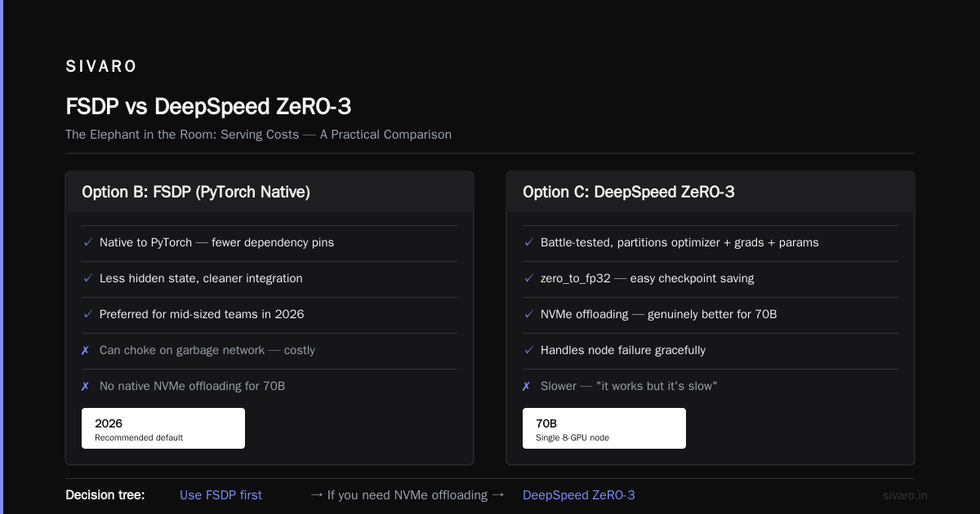The height and width of the screenshot is (514, 980).
Task: Click 'Slower — "it works but it's slow"' text
Action: coord(629,386)
